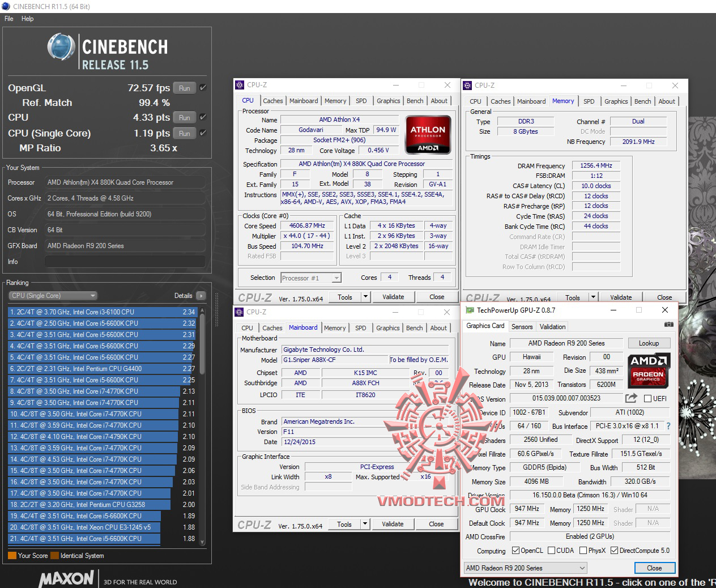Switch to Caches tab in CPU-Z CPU window
Screen dimensions: 716x588
(x=273, y=101)
